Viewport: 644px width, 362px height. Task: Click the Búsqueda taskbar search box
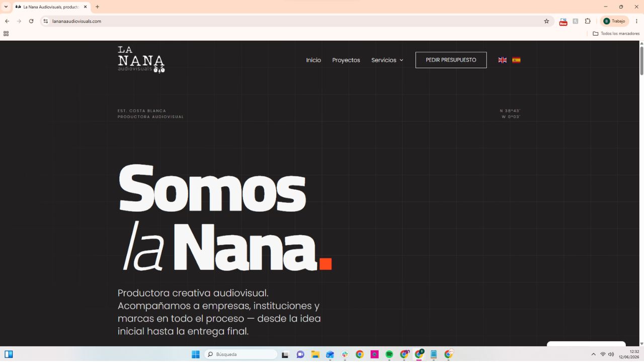tap(241, 354)
